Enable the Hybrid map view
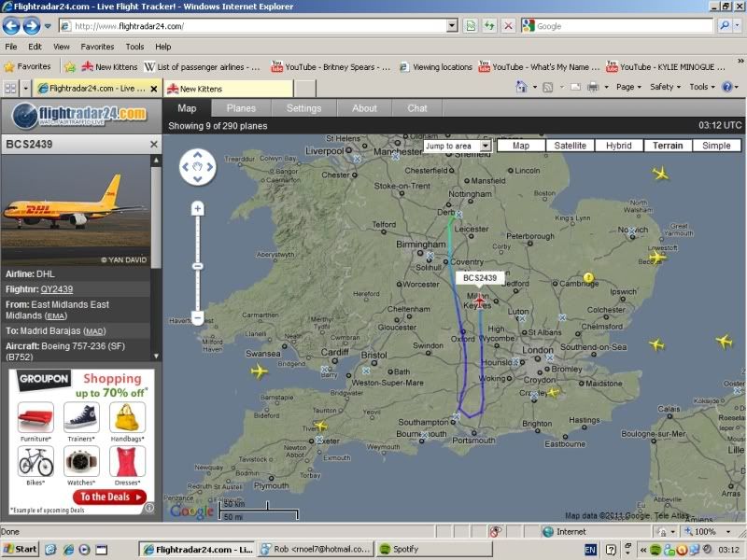 pyautogui.click(x=619, y=145)
